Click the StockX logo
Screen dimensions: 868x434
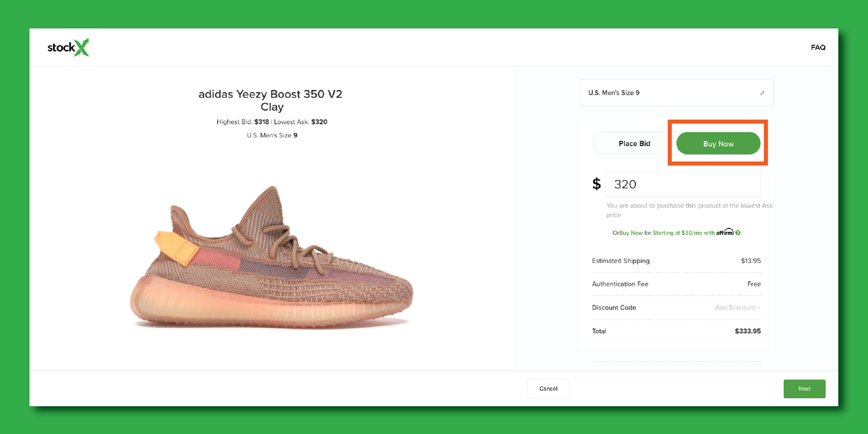(68, 48)
